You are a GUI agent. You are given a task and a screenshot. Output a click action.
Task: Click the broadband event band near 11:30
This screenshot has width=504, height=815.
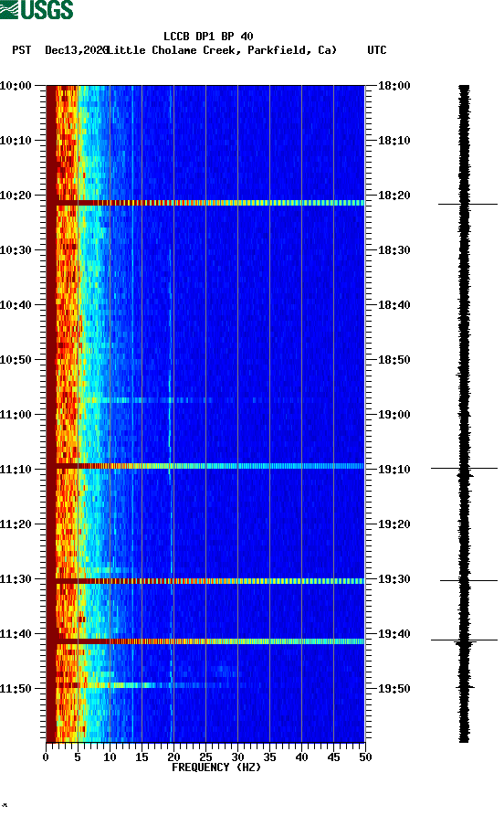(205, 581)
